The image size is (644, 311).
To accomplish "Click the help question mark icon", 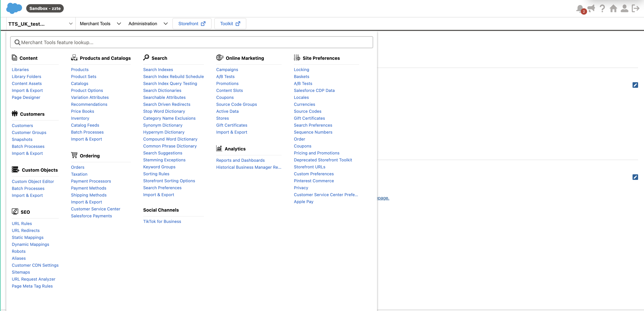I will click(x=602, y=8).
